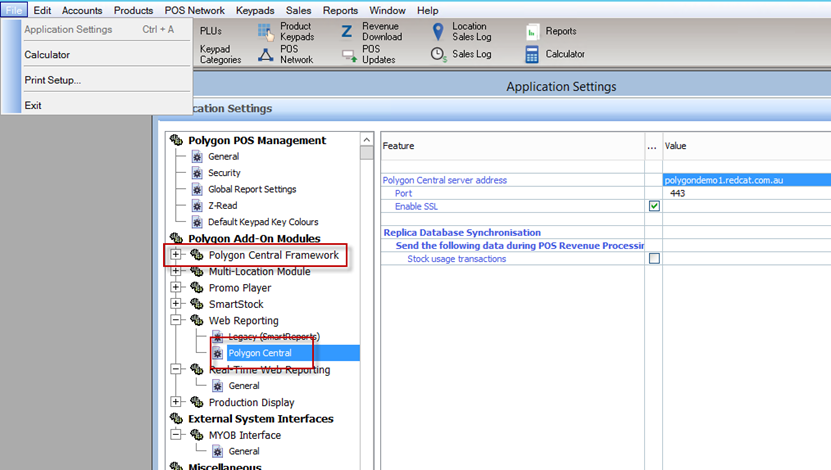Open the Reports menu in menu bar
The image size is (831, 470).
coord(340,11)
